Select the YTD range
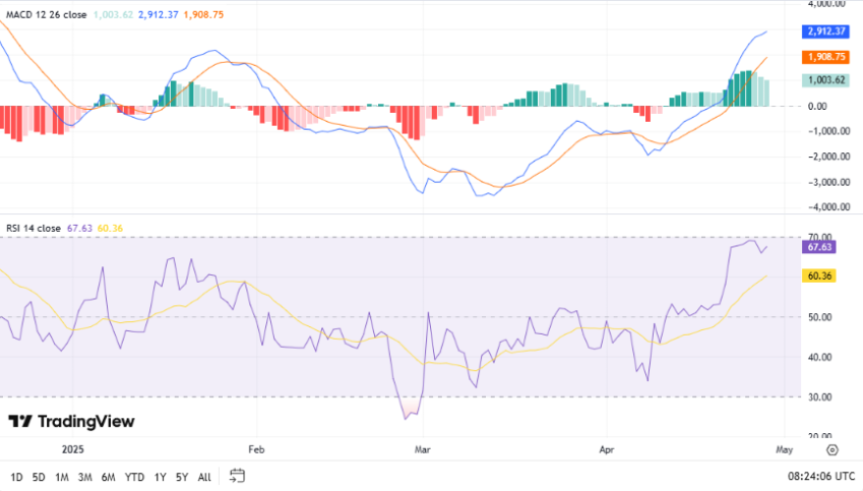This screenshot has height=491, width=863. pos(134,477)
